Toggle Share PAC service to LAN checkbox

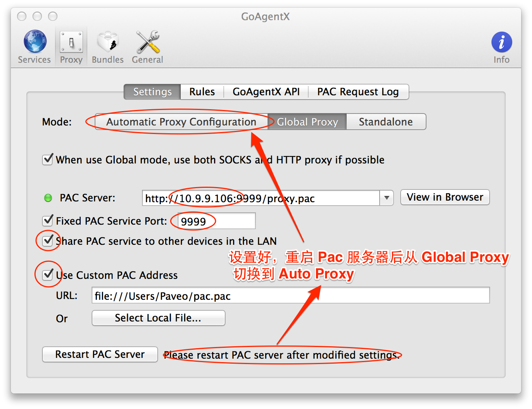pos(48,241)
